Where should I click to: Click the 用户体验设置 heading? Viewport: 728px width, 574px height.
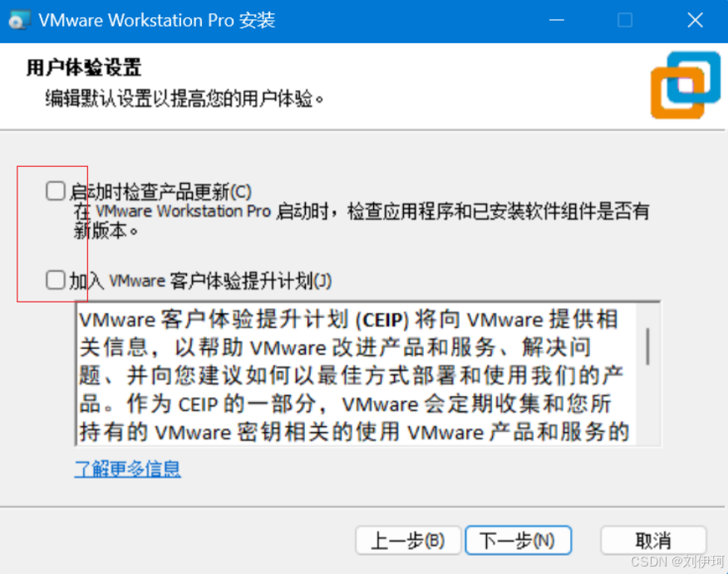coord(84,68)
